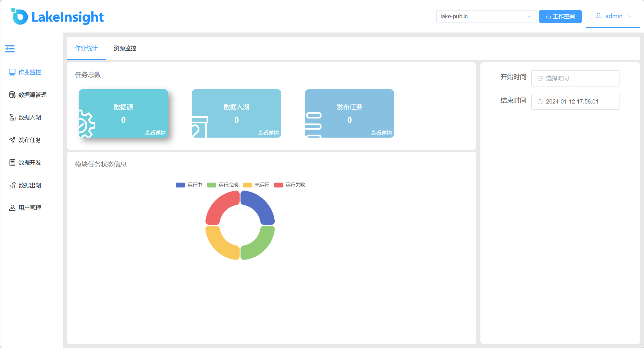The width and height of the screenshot is (644, 348).
Task: Open the lake-public workspace dropdown
Action: [486, 17]
